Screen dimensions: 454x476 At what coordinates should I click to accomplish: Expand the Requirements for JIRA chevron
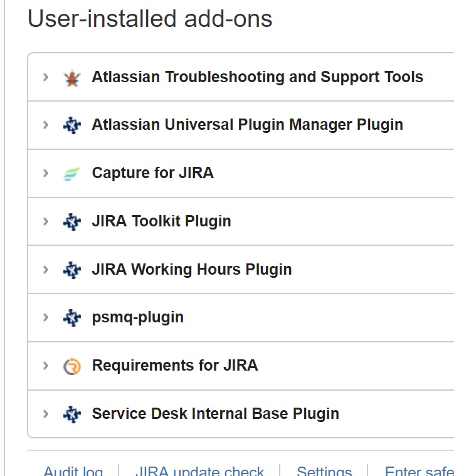[x=46, y=366]
